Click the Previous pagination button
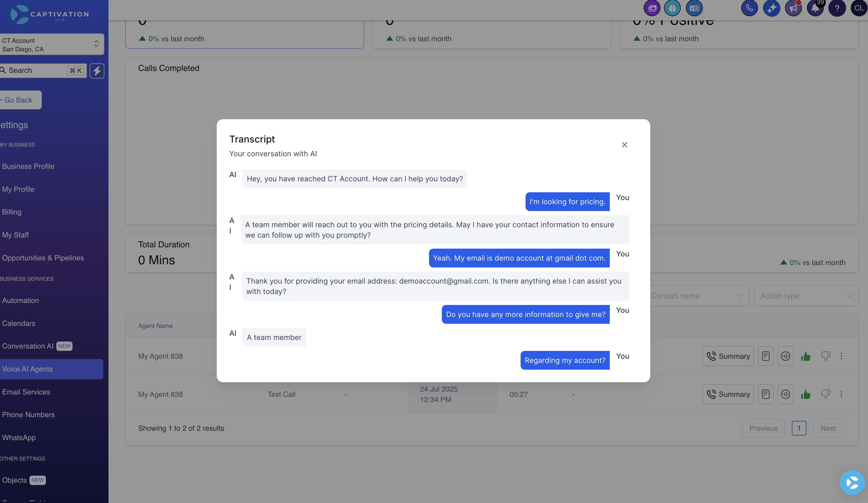The height and width of the screenshot is (503, 868). click(763, 428)
